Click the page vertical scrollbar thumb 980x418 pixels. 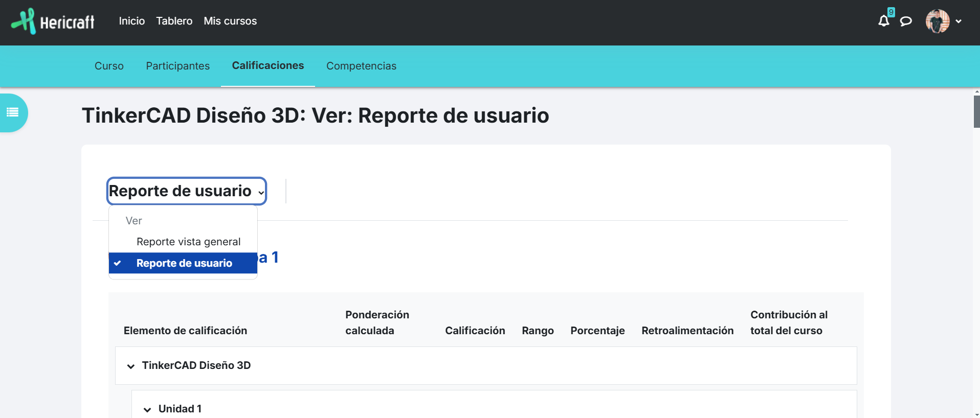pos(976,111)
